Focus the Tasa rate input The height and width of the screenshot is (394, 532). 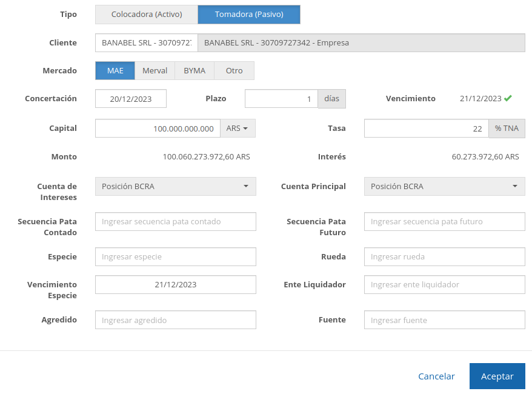(426, 129)
